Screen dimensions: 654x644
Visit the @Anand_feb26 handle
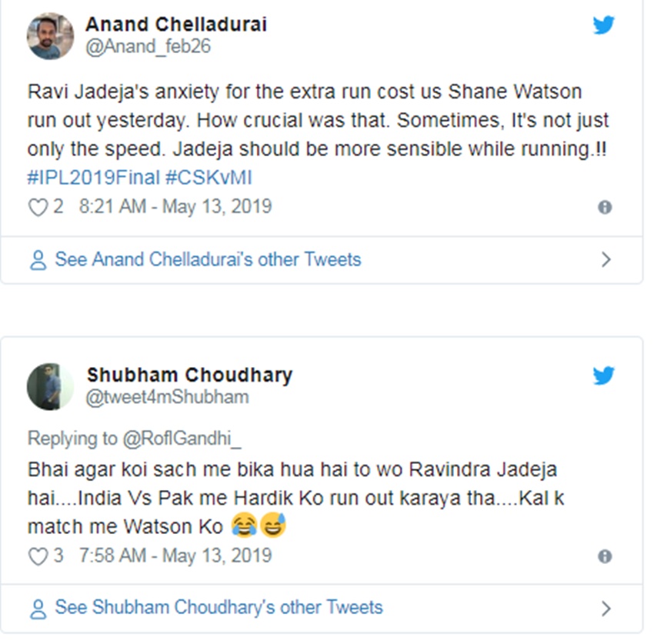tap(148, 46)
